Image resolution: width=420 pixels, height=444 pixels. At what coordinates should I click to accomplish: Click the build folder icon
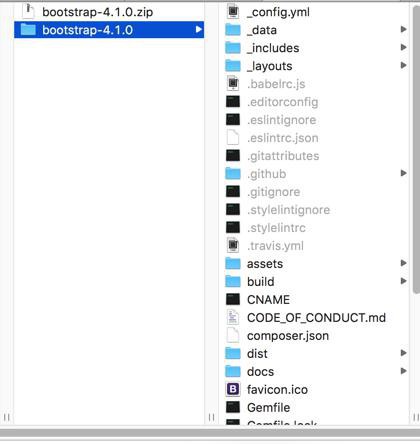(233, 282)
